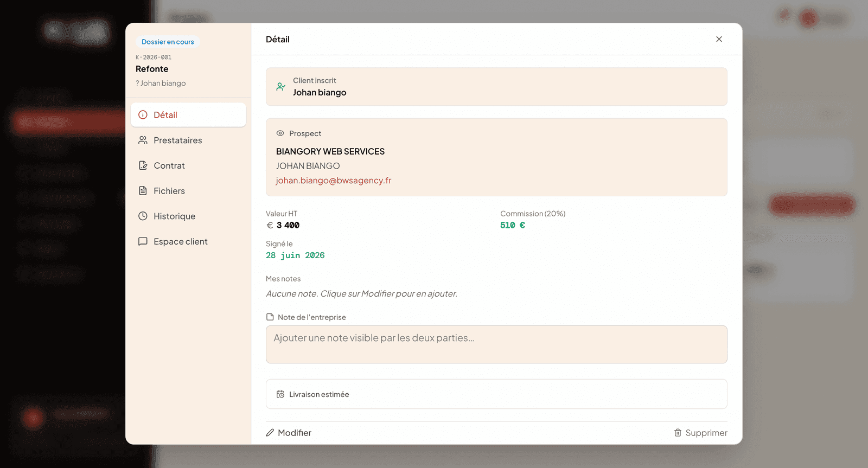Select the signed date 28 juin 2026
The width and height of the screenshot is (868, 468).
click(295, 255)
